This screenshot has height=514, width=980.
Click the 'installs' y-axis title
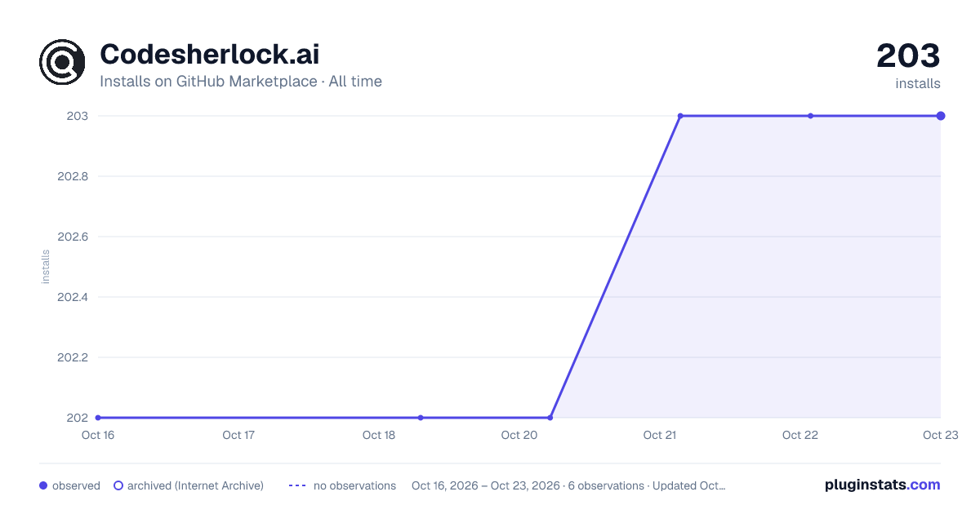[46, 267]
